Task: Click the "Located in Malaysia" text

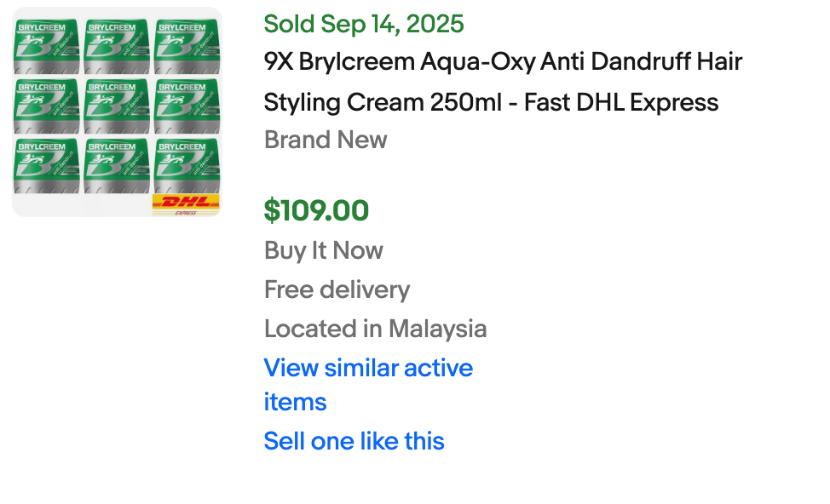Action: (x=375, y=329)
